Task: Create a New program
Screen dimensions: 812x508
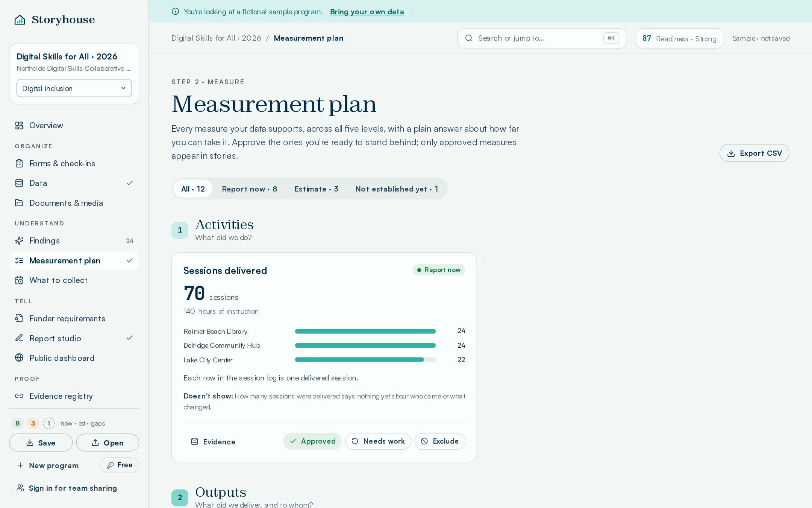Action: (x=48, y=465)
